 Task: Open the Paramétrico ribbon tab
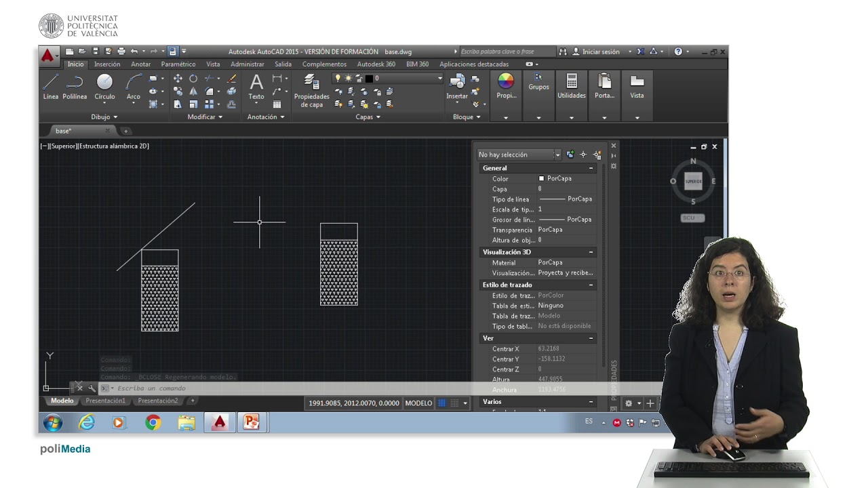coord(178,64)
